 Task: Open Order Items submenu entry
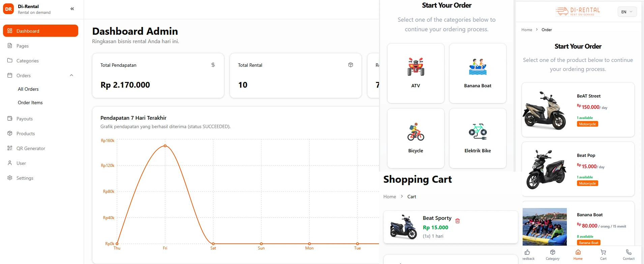pos(30,102)
